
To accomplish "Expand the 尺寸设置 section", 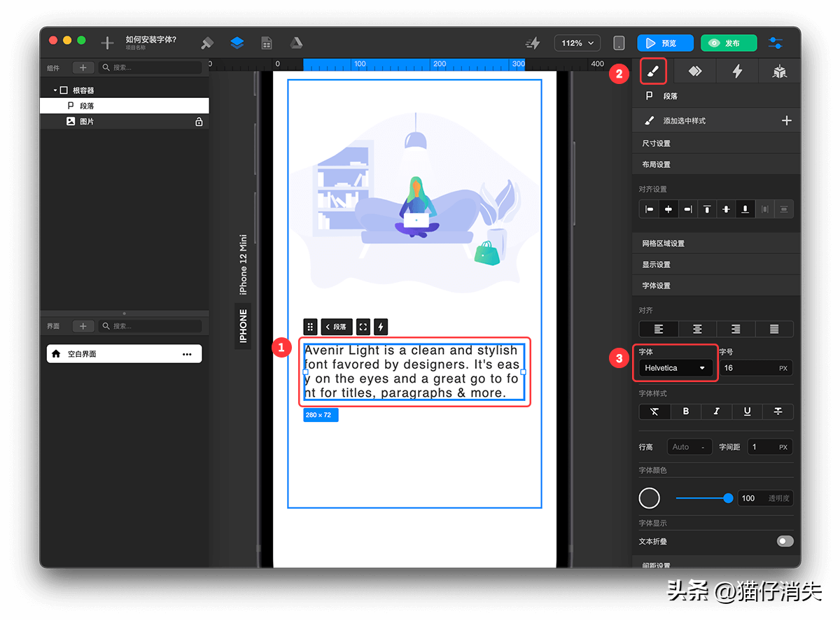I will [x=716, y=143].
